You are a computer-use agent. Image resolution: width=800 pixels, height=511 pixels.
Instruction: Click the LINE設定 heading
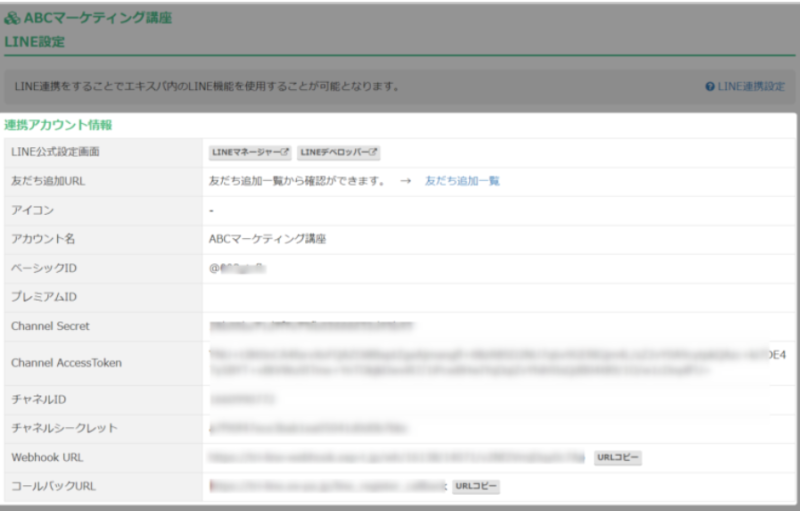[x=35, y=42]
